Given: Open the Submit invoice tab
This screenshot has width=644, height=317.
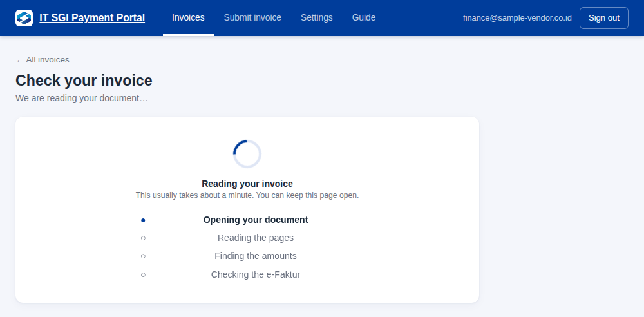Looking at the screenshot, I should coord(252,17).
